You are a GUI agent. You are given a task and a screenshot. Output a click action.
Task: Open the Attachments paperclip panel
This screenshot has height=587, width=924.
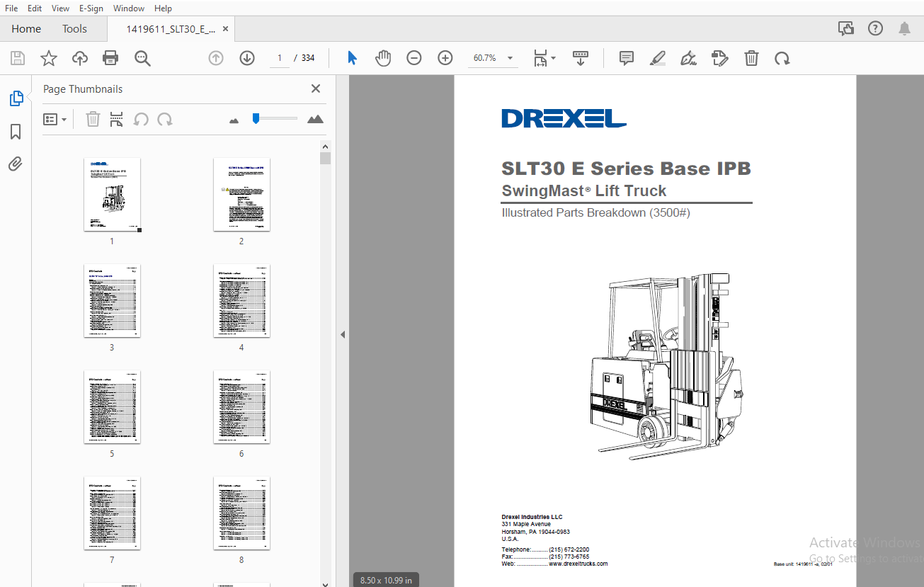click(16, 164)
